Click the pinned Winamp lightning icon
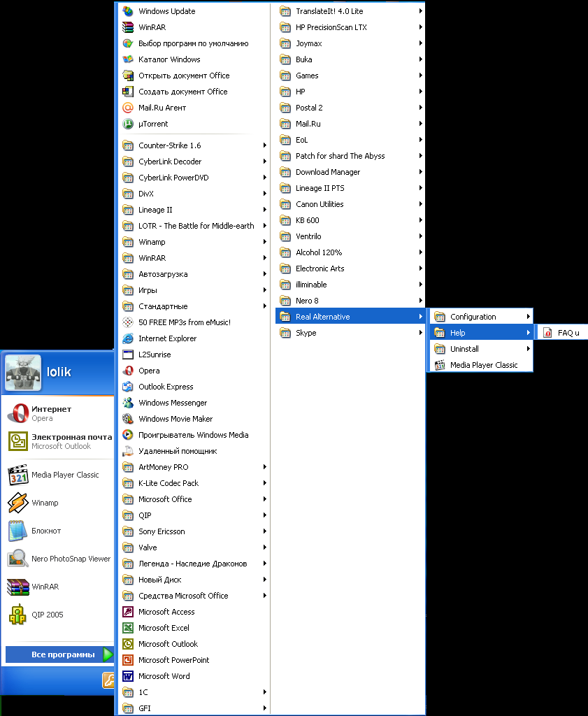The width and height of the screenshot is (588, 716). pos(17,503)
